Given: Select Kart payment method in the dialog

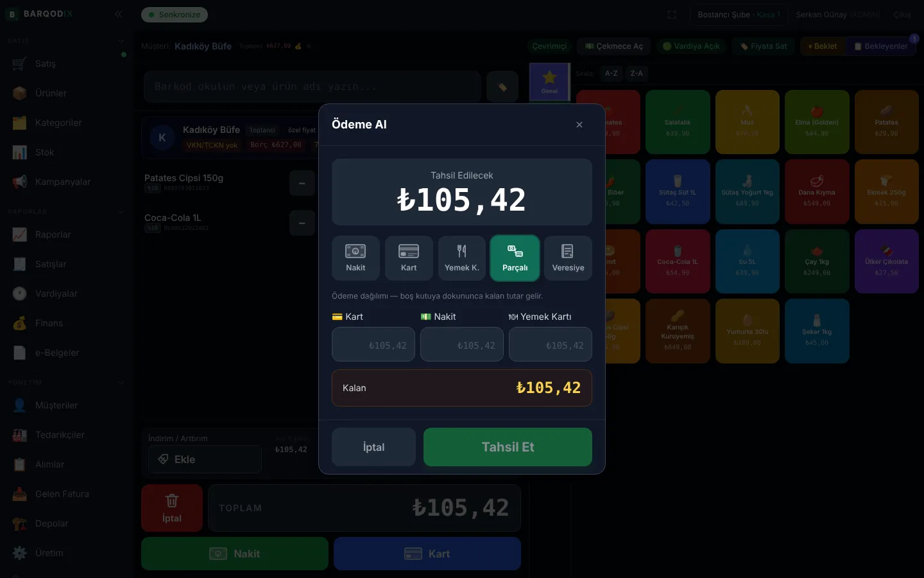Looking at the screenshot, I should click(x=409, y=258).
